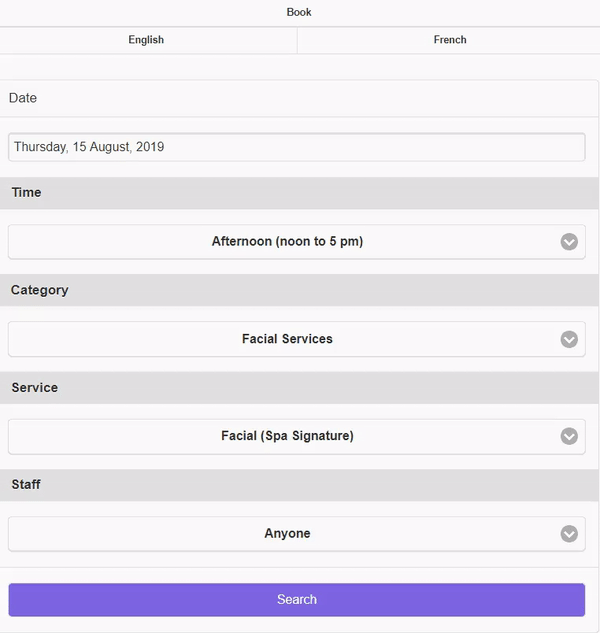Expand the Facial (Spa Signature) service dropdown
The image size is (600, 633).
[297, 436]
